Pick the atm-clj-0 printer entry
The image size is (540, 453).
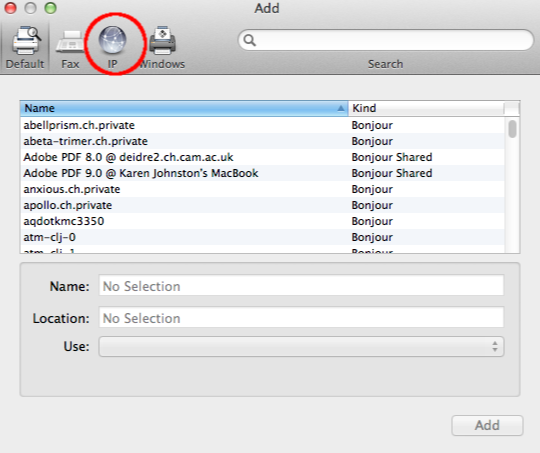(x=262, y=237)
